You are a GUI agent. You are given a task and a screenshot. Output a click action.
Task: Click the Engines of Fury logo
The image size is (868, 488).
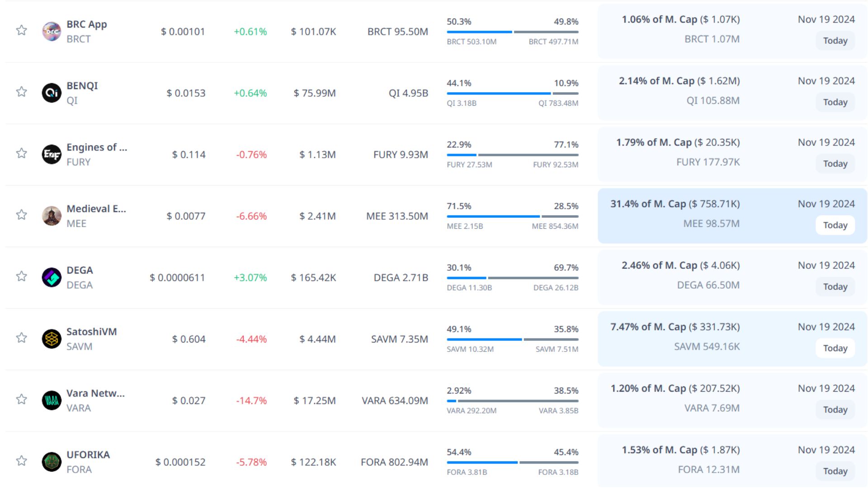coord(52,155)
